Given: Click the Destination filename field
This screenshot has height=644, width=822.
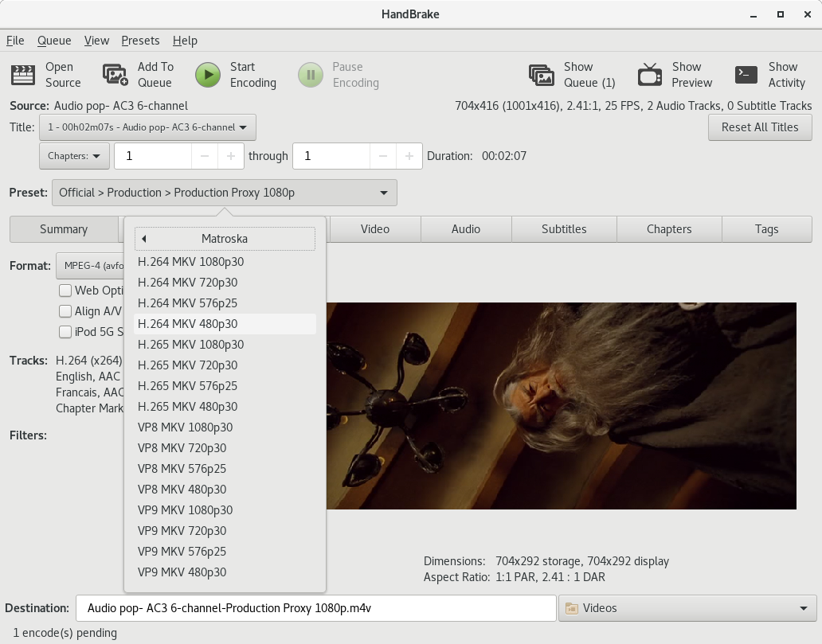Looking at the screenshot, I should (x=316, y=608).
